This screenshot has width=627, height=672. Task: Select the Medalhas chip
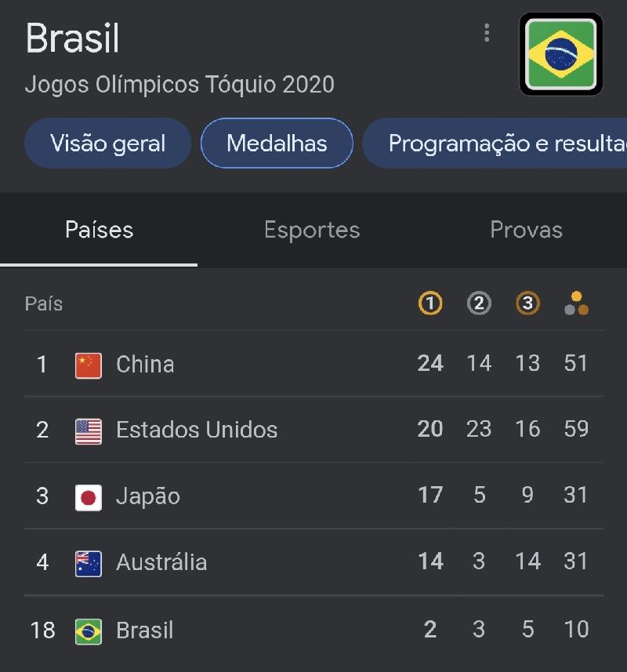(277, 143)
